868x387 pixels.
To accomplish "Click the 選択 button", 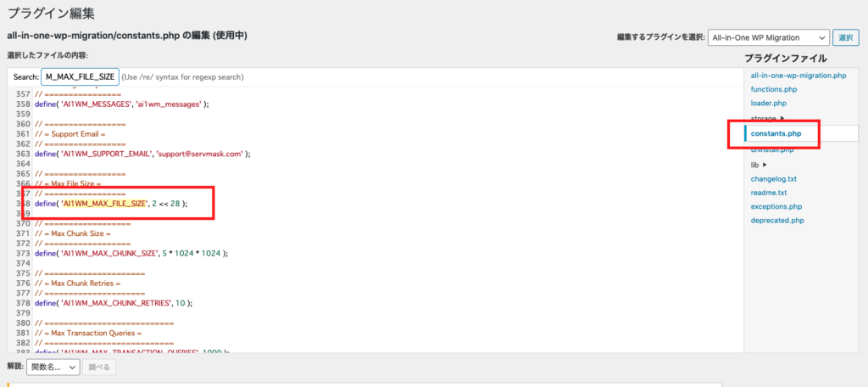I will [846, 37].
